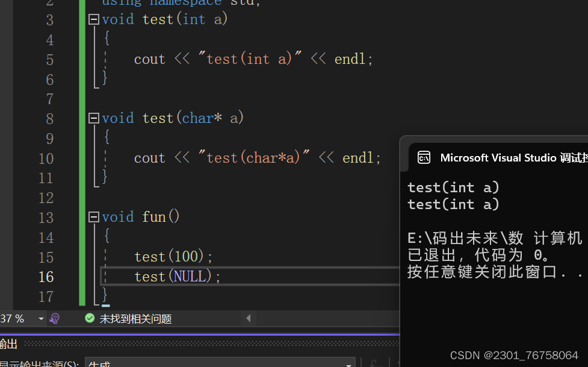Click line number 10 in the gutter
The height and width of the screenshot is (367, 588).
click(x=46, y=158)
